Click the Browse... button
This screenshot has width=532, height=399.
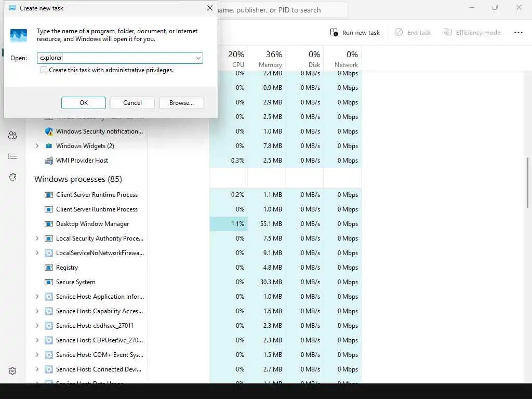181,103
